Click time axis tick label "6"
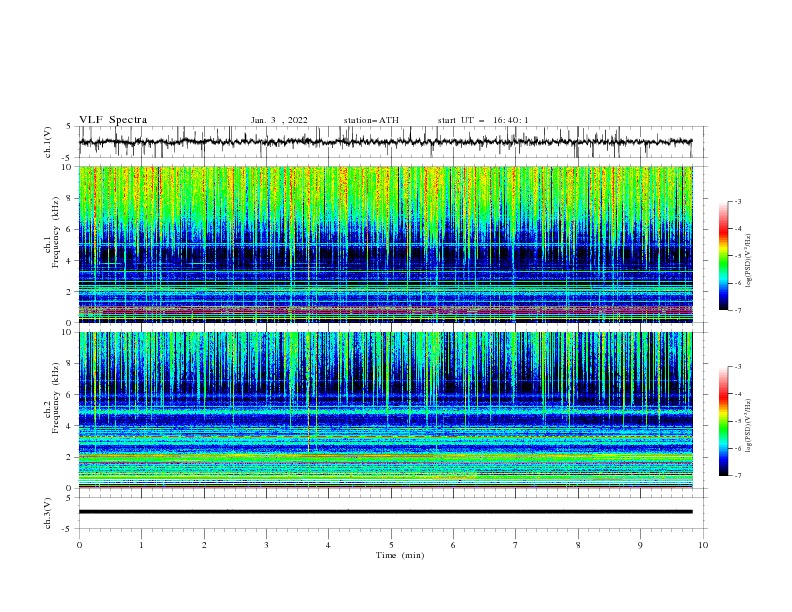792x612 pixels. point(453,545)
